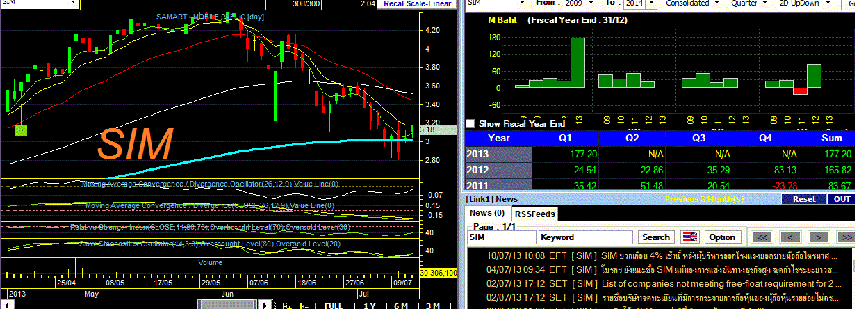Click the Relative Strength Index indicator label
868x316 pixels.
(x=210, y=227)
